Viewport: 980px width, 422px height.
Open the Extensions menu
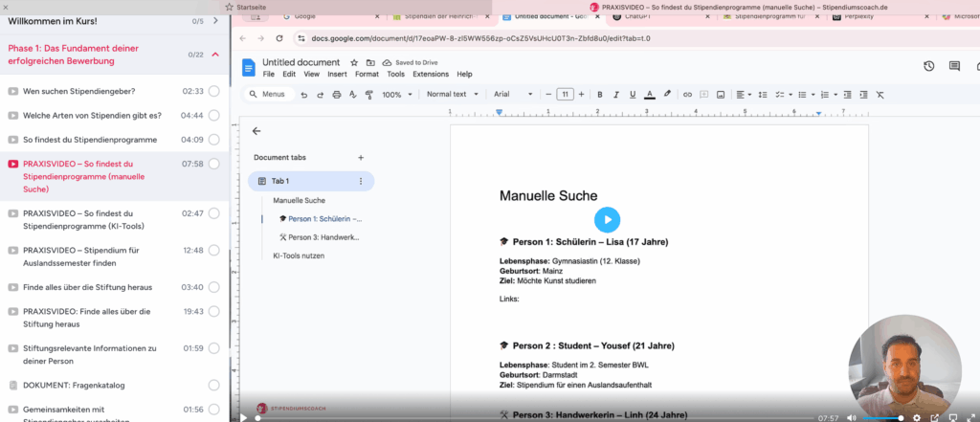[x=431, y=74]
